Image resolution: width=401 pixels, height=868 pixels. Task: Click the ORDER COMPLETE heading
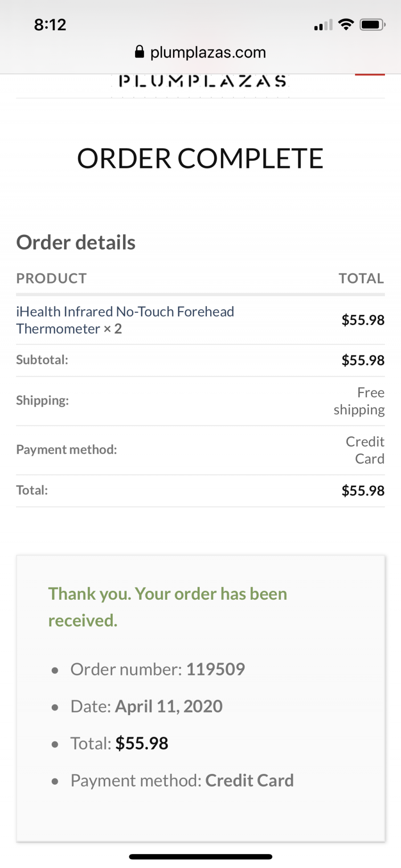point(200,159)
